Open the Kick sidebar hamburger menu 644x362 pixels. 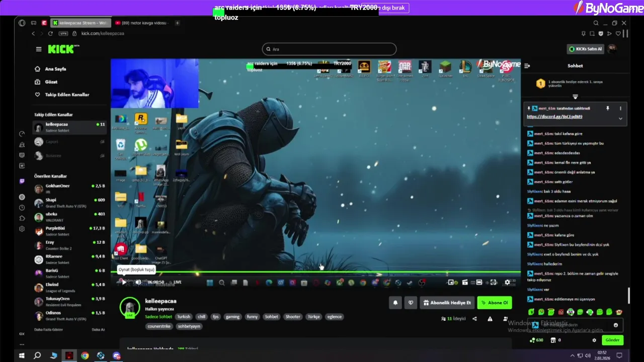click(x=39, y=49)
